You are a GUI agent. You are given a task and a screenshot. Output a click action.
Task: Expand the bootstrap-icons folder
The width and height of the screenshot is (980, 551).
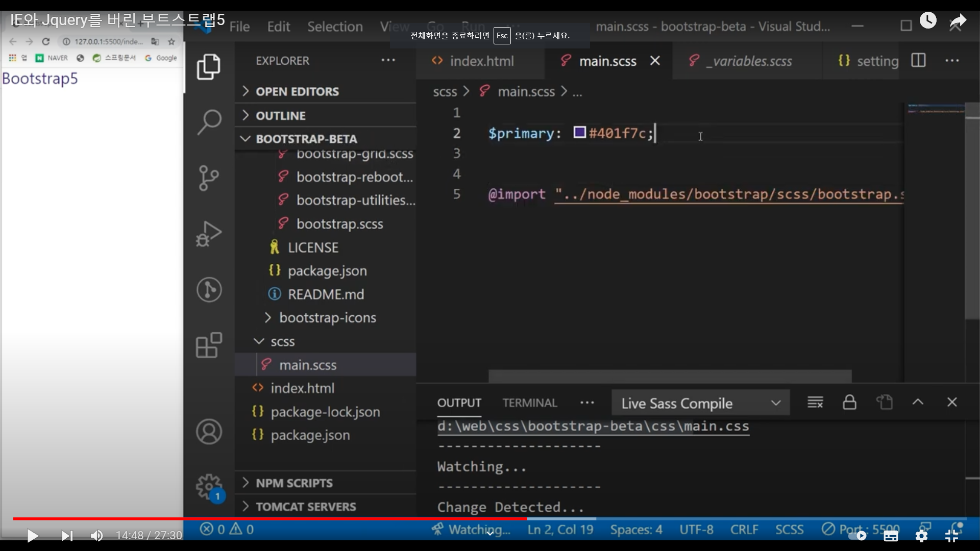click(328, 317)
